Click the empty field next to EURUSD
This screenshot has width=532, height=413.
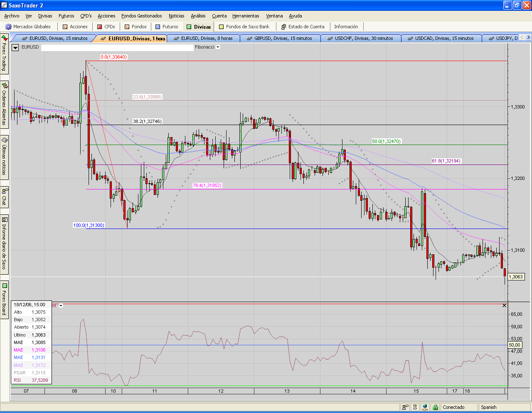tap(117, 47)
